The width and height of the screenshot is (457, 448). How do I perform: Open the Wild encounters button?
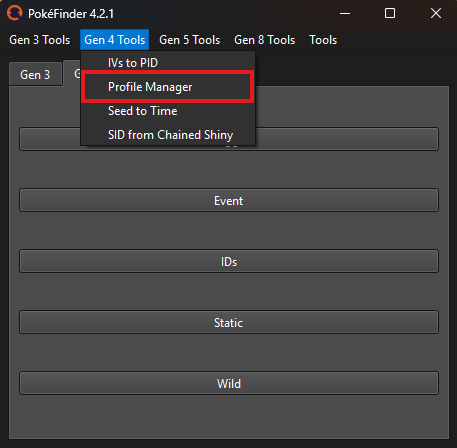(x=229, y=383)
